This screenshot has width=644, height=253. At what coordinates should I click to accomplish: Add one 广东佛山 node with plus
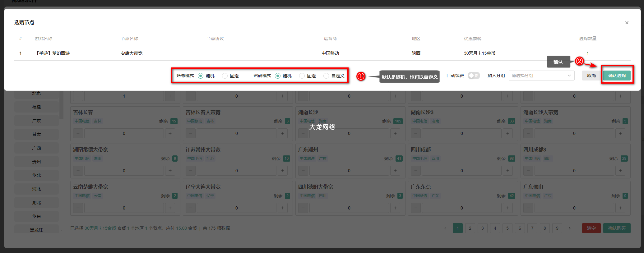(x=620, y=208)
